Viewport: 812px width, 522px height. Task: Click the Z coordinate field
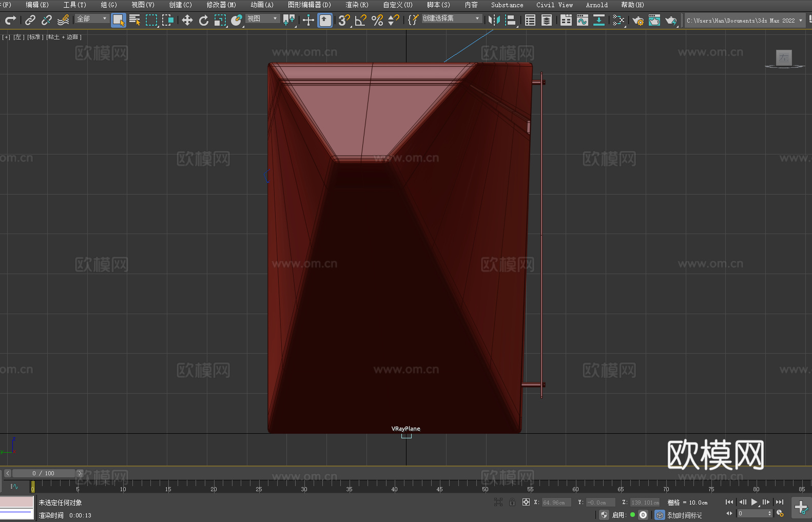645,502
